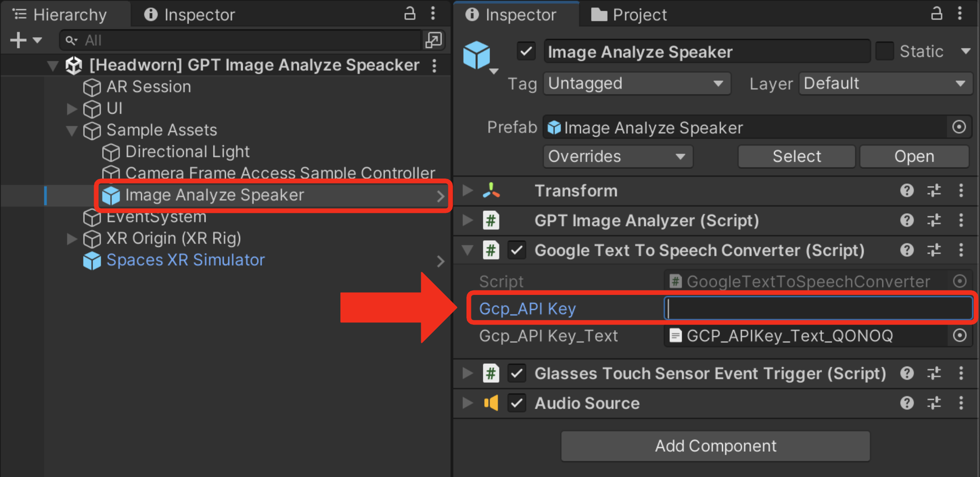980x477 pixels.
Task: Click the Hierarchy panel lock icon
Action: 410,14
